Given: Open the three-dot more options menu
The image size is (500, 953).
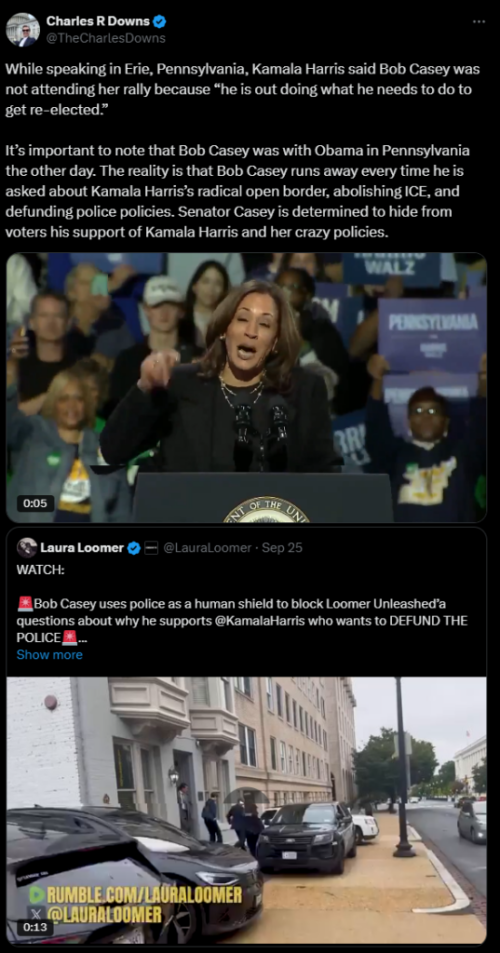Looking at the screenshot, I should coord(479,21).
